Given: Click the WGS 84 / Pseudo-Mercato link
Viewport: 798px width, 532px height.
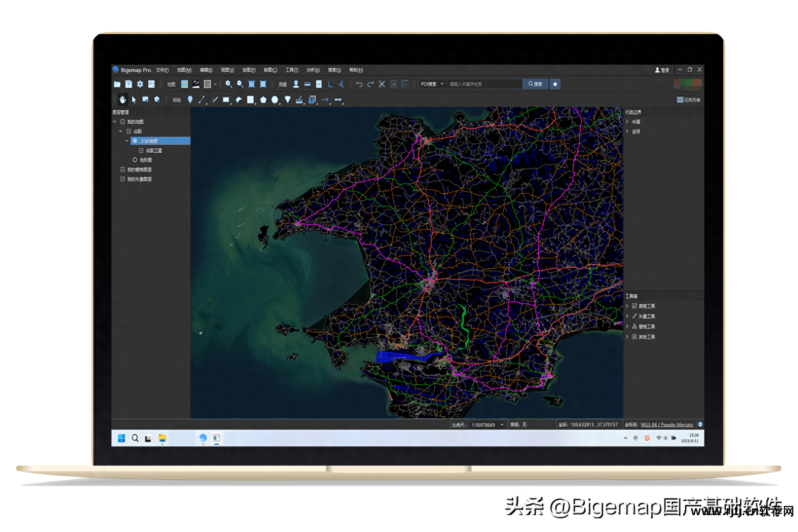Looking at the screenshot, I should [667, 425].
